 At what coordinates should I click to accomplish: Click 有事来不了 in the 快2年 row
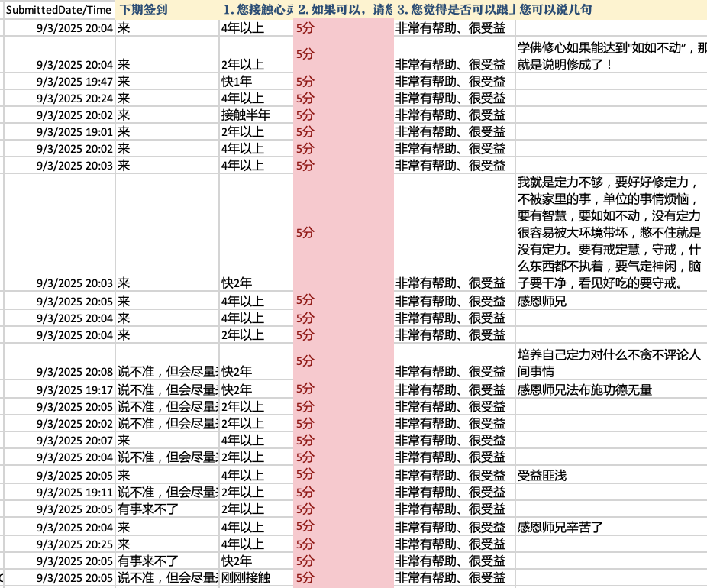click(167, 561)
